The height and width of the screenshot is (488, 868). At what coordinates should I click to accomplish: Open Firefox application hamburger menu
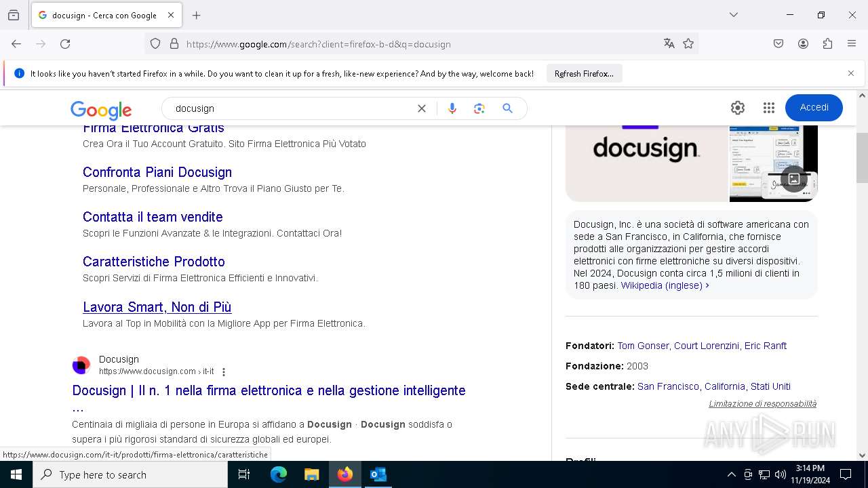[852, 44]
